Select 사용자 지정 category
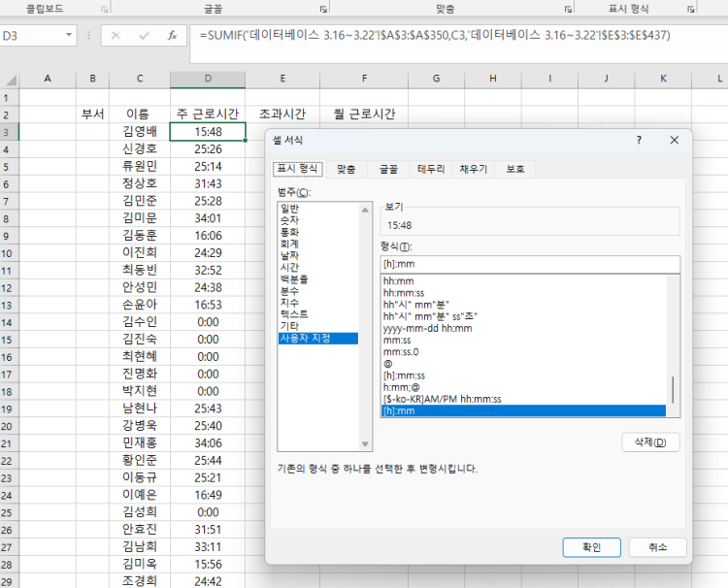Image resolution: width=728 pixels, height=588 pixels. (318, 339)
